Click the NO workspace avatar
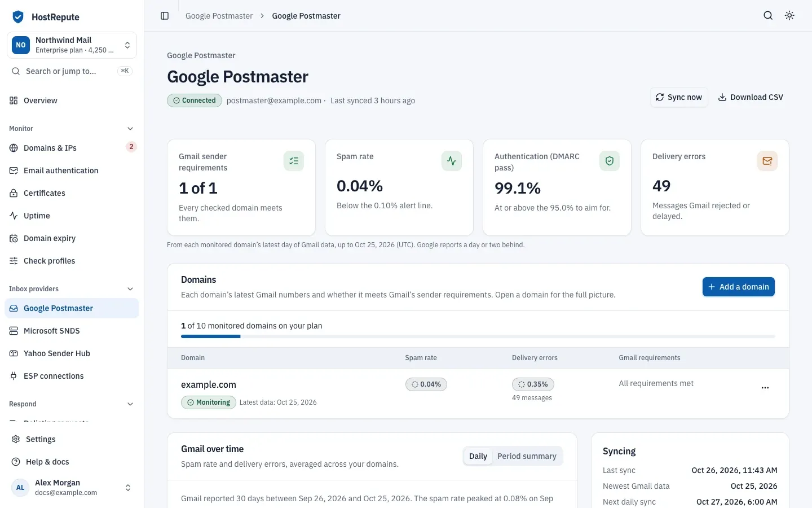 21,45
